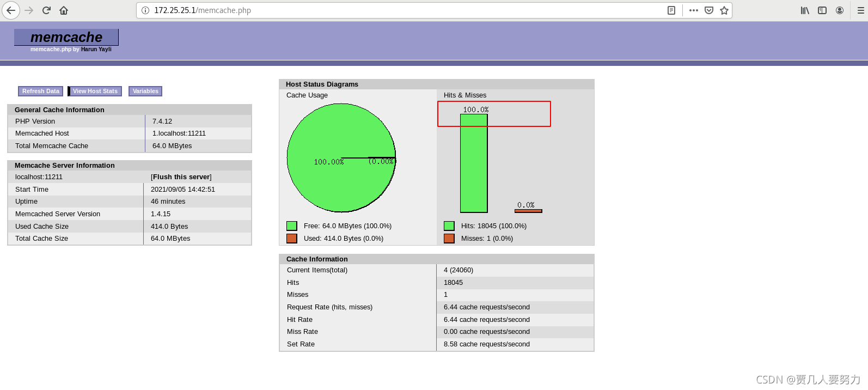Bookmark this page with the star
This screenshot has width=868, height=390.
click(724, 10)
